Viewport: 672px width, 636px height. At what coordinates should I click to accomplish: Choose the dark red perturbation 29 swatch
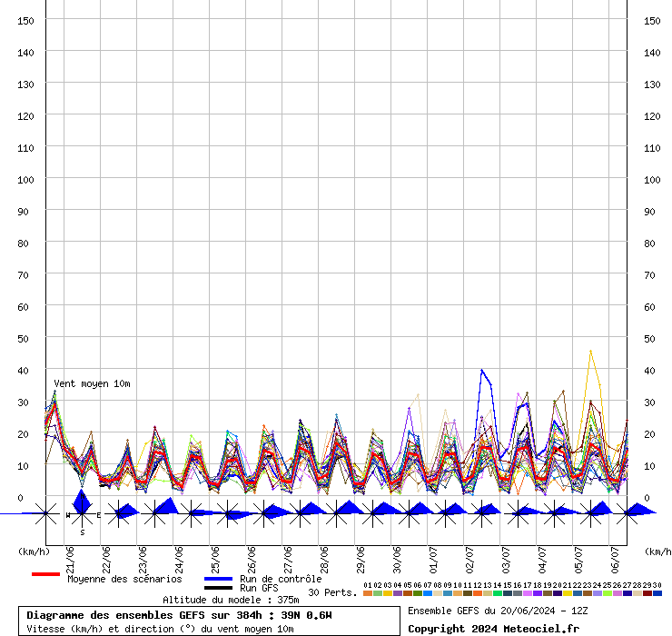pyautogui.click(x=647, y=593)
